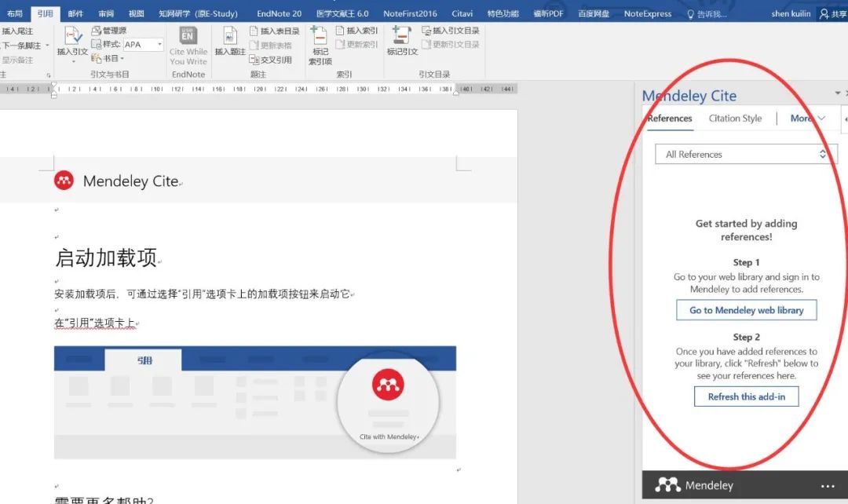Image resolution: width=848 pixels, height=504 pixels.
Task: Open the 知网研学 (原E-Study) tab
Action: [x=198, y=13]
